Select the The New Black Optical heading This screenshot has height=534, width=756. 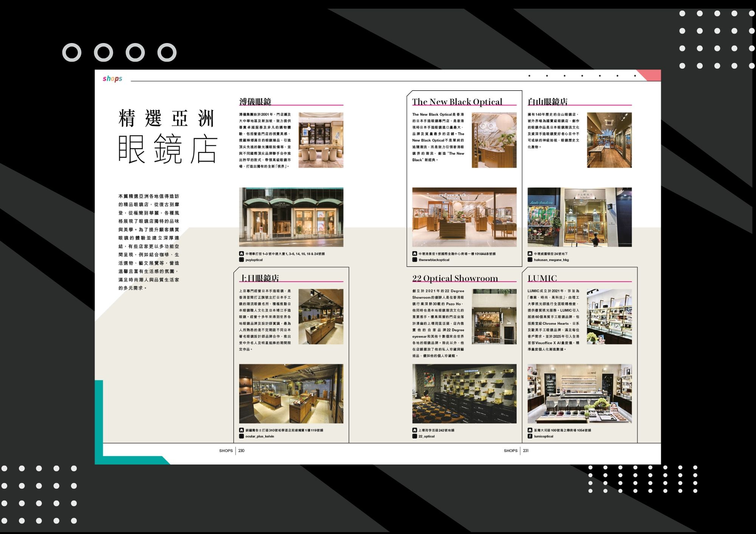click(457, 102)
